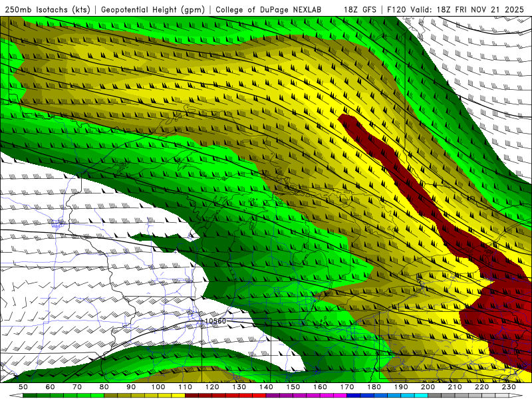This screenshot has width=532, height=399.
Task: Select the dark blue swatch just after '170'
Action: coord(354,396)
